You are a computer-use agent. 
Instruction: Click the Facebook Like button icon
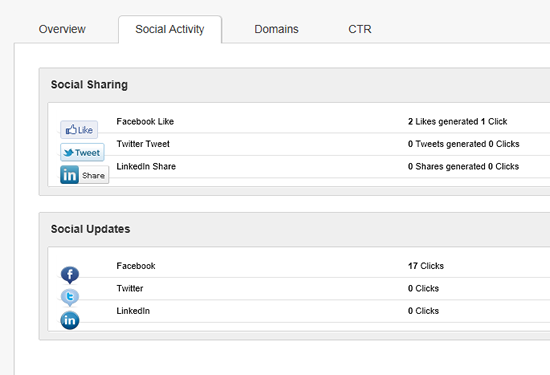click(79, 130)
